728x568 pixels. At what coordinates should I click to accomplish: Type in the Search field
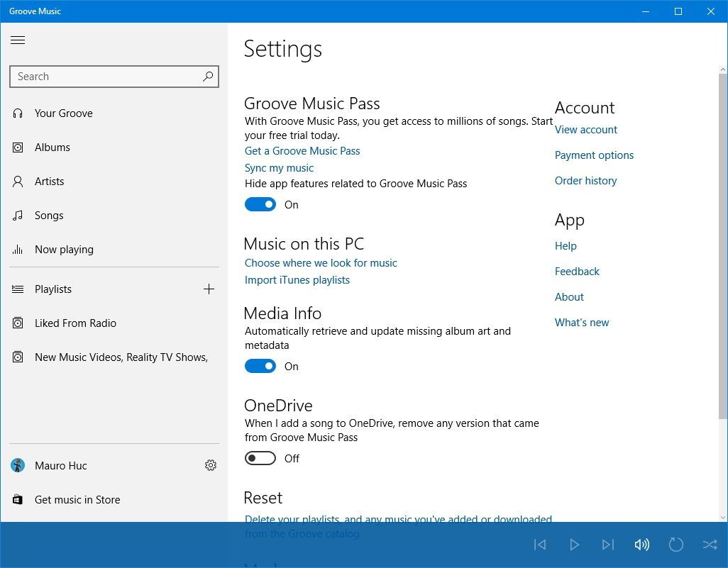pyautogui.click(x=106, y=76)
